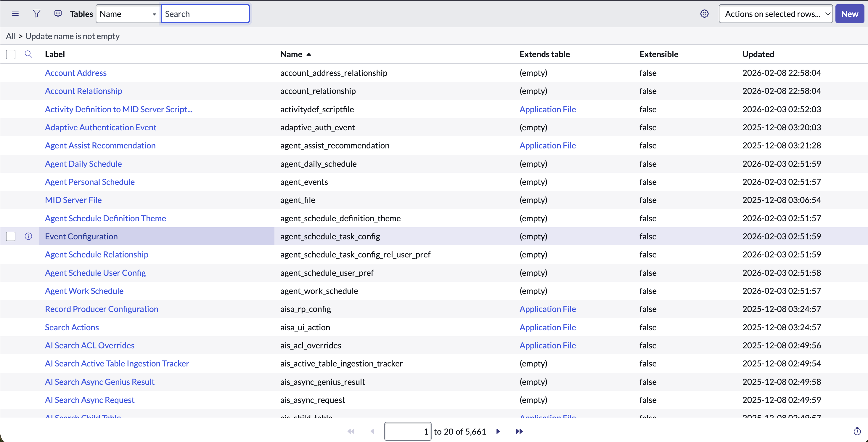Open the Account Address table record
868x442 pixels.
pyautogui.click(x=75, y=73)
